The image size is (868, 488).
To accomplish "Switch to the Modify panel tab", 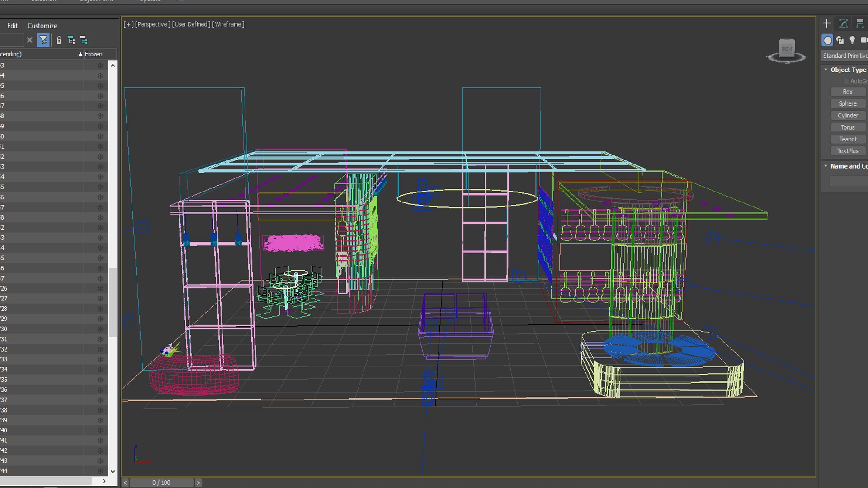I will coord(844,23).
